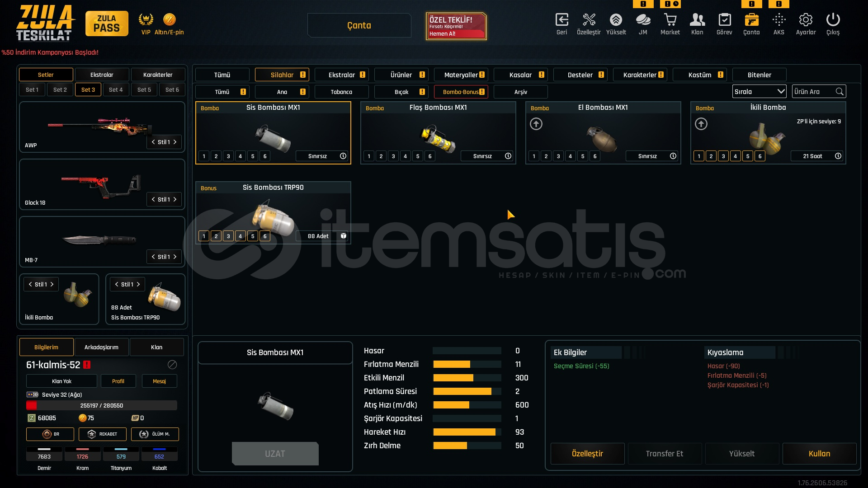Click the search magnifier icon

[840, 92]
